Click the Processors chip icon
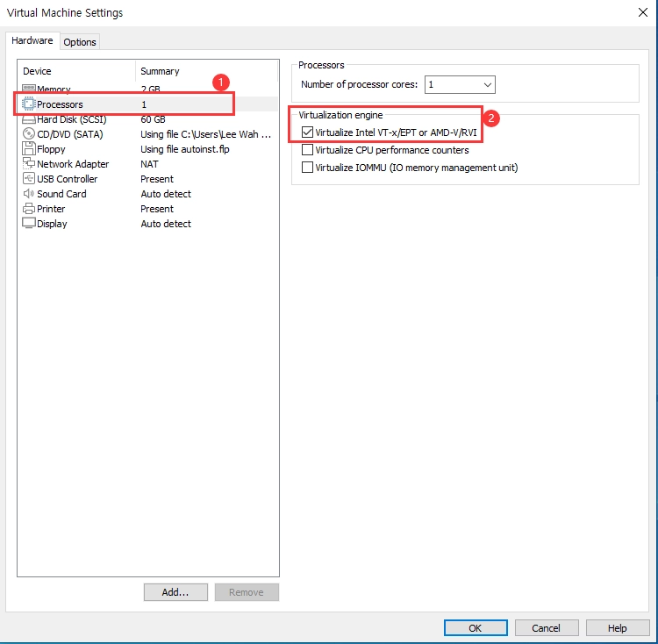The image size is (658, 644). click(x=29, y=104)
